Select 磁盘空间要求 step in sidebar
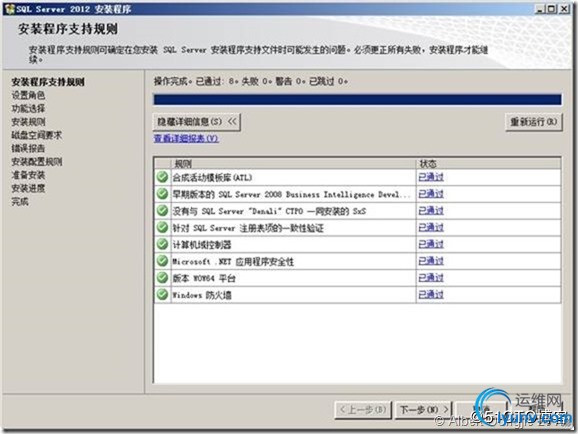The image size is (578, 434). pos(36,135)
